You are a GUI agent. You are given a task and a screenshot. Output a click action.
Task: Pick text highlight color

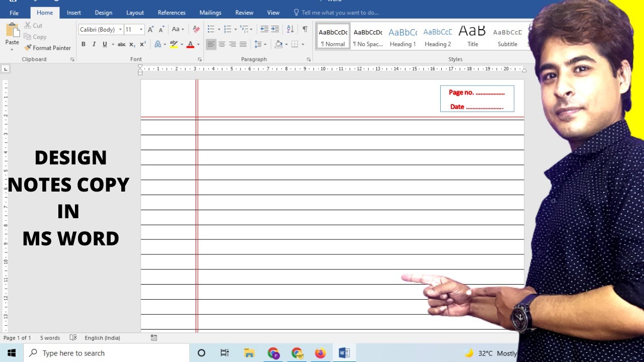point(174,44)
